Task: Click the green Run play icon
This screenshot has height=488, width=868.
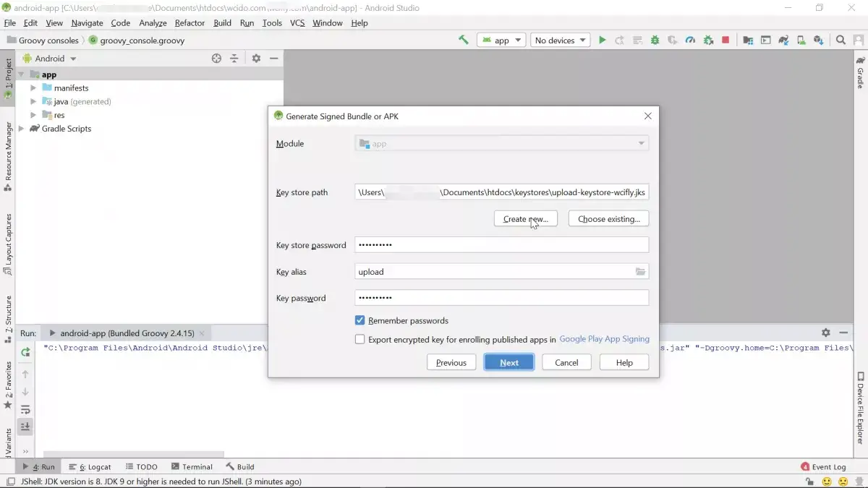Action: click(602, 40)
